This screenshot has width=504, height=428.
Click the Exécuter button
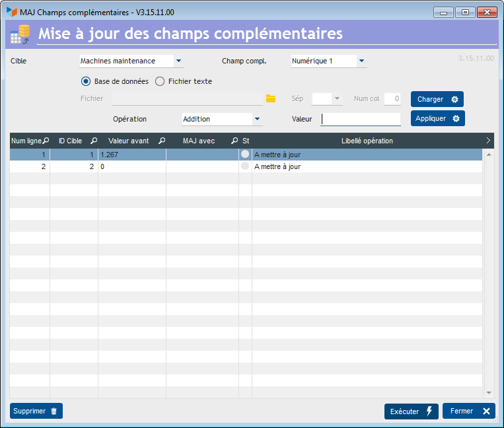(x=412, y=411)
